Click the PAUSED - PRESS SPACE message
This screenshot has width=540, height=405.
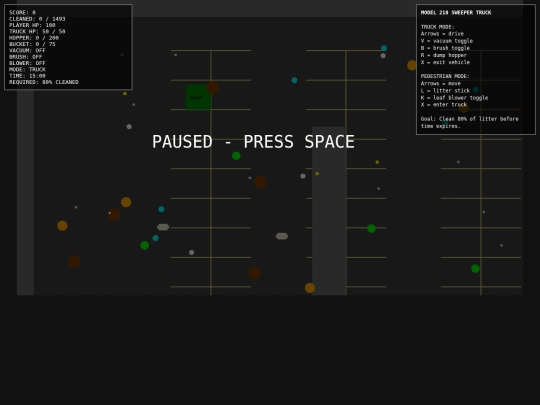[x=253, y=142]
